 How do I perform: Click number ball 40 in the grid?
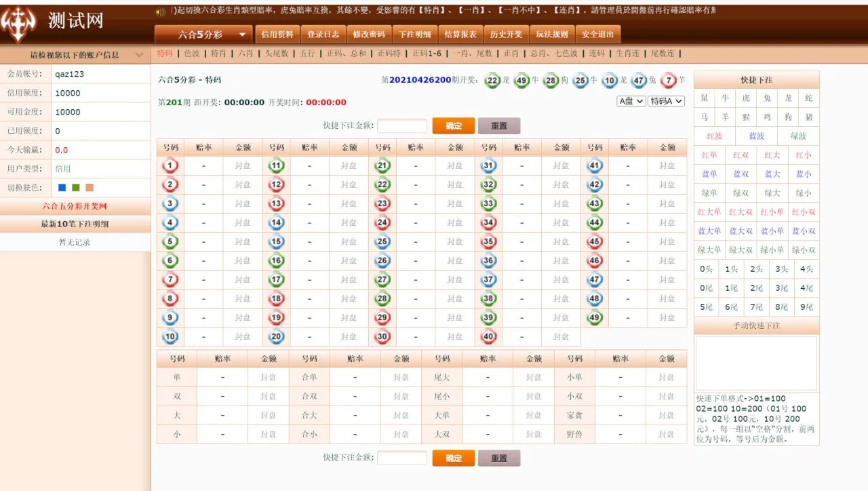pyautogui.click(x=488, y=336)
